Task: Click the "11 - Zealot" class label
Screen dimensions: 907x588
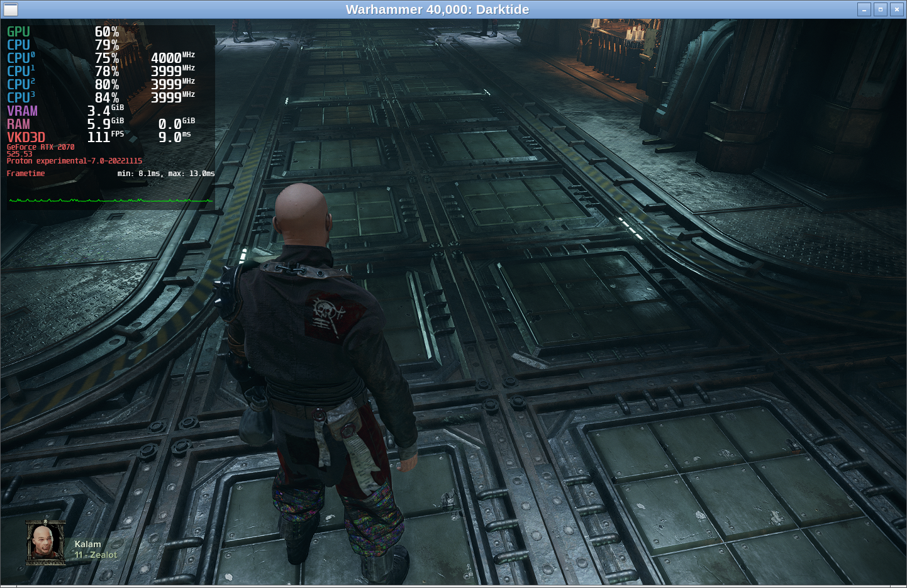Action: click(96, 555)
